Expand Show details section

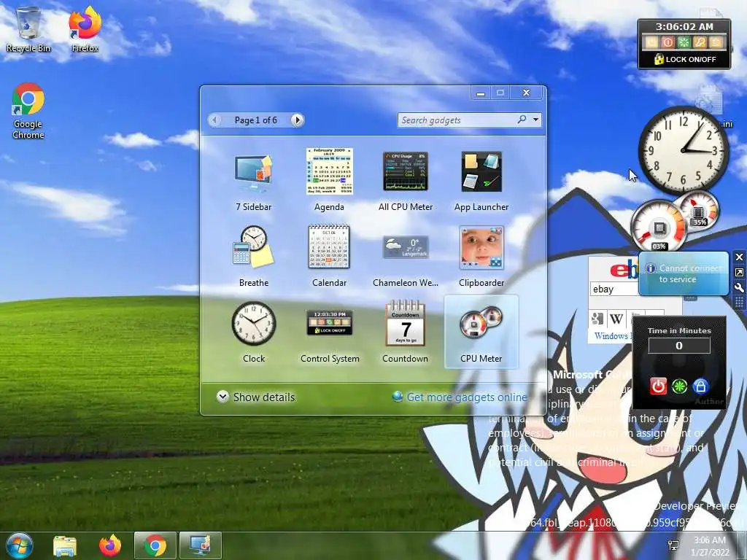[256, 397]
